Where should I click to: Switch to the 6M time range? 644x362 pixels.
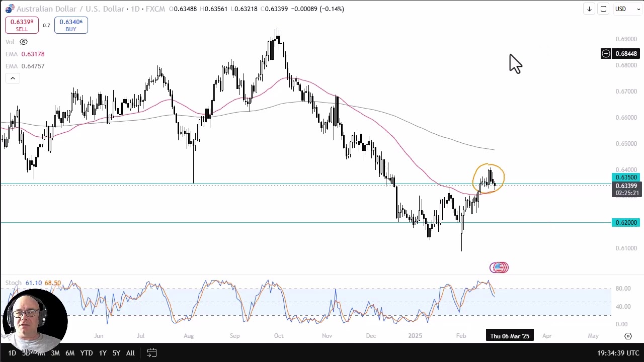70,353
